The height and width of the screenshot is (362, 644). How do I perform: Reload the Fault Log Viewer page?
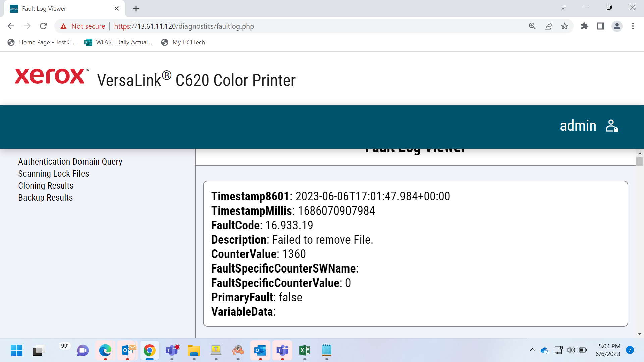[43, 26]
